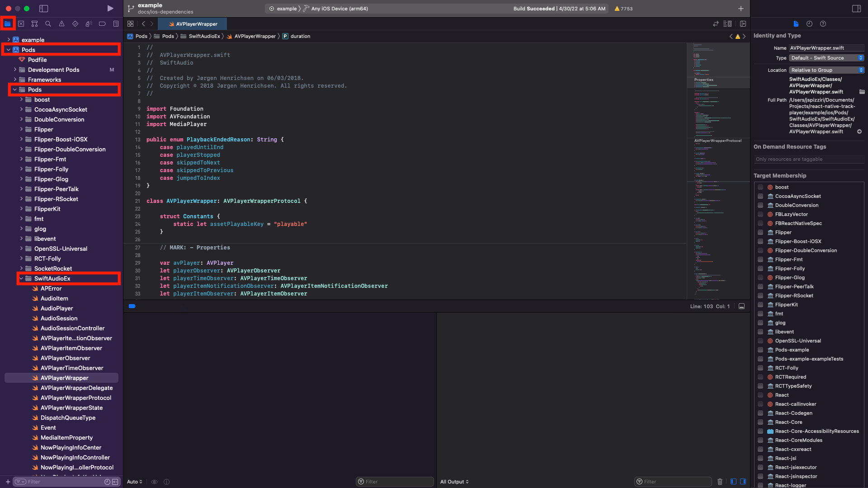This screenshot has width=868, height=488.
Task: Expand the boost pod folder
Action: coord(21,99)
